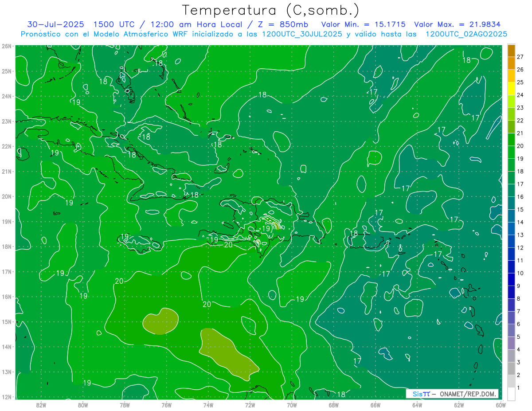Screen dimensions: 532x411
Task: Click the longitude axis label "68W"
Action: (334, 405)
